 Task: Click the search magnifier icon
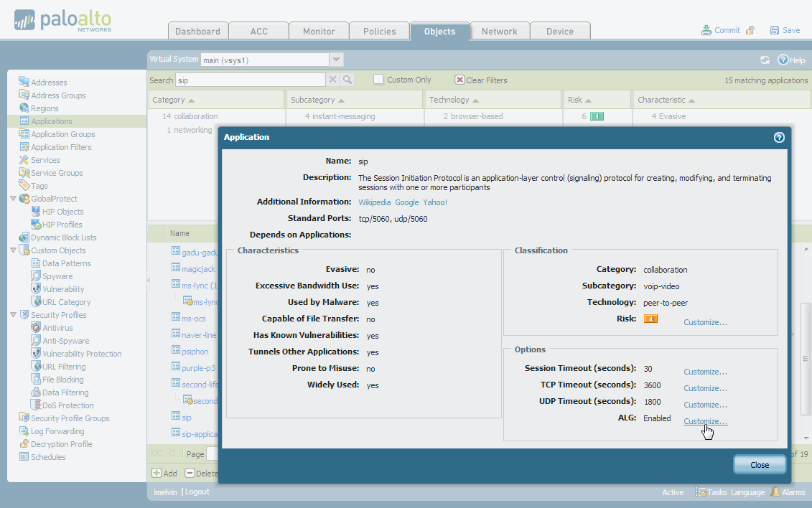click(x=347, y=80)
